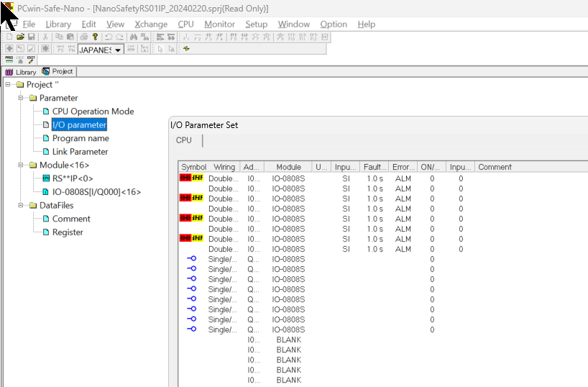This screenshot has width=588, height=387.
Task: Select RS**IP<0> module item
Action: point(73,178)
